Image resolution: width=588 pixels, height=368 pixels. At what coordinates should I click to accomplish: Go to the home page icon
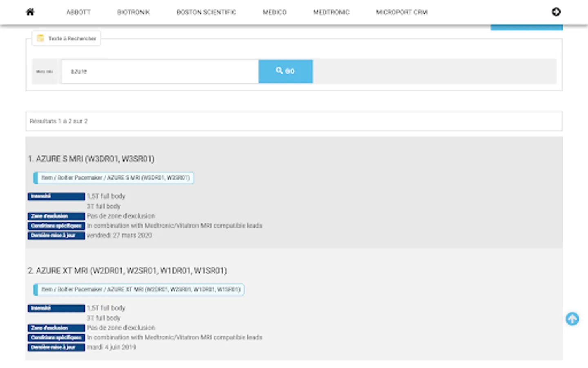click(30, 12)
